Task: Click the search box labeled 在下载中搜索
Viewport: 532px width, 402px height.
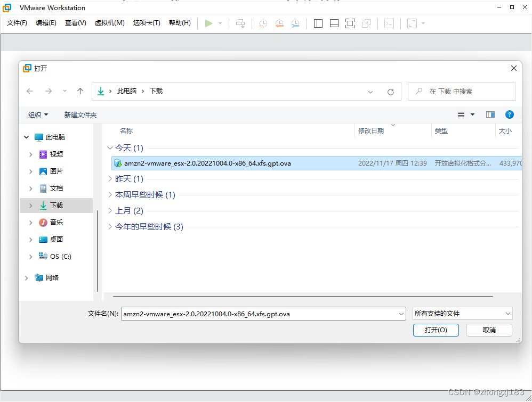Action: [461, 91]
